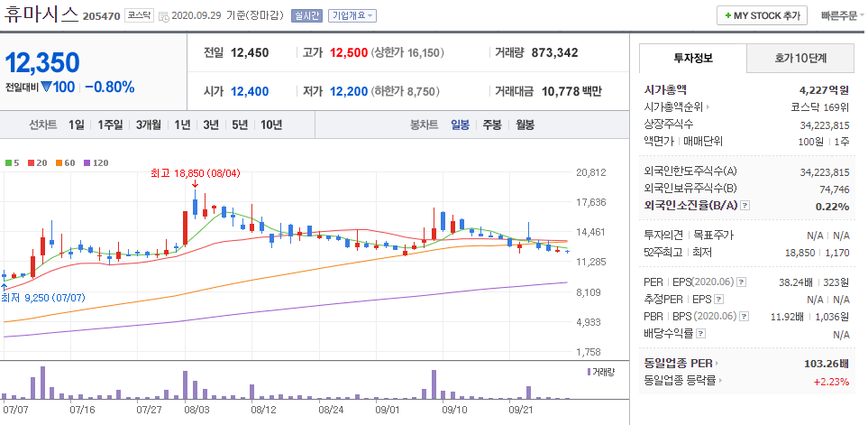Select the 3개월 line chart period
The height and width of the screenshot is (425, 868).
tap(149, 125)
